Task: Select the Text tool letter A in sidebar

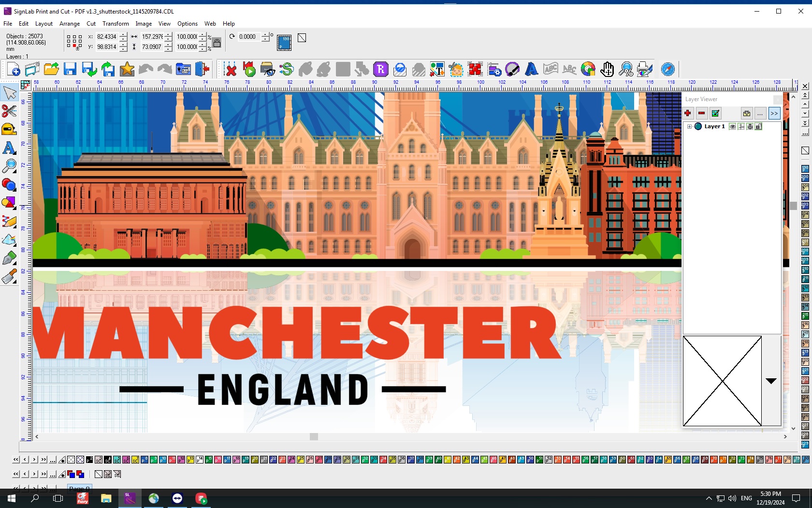Action: pos(10,148)
